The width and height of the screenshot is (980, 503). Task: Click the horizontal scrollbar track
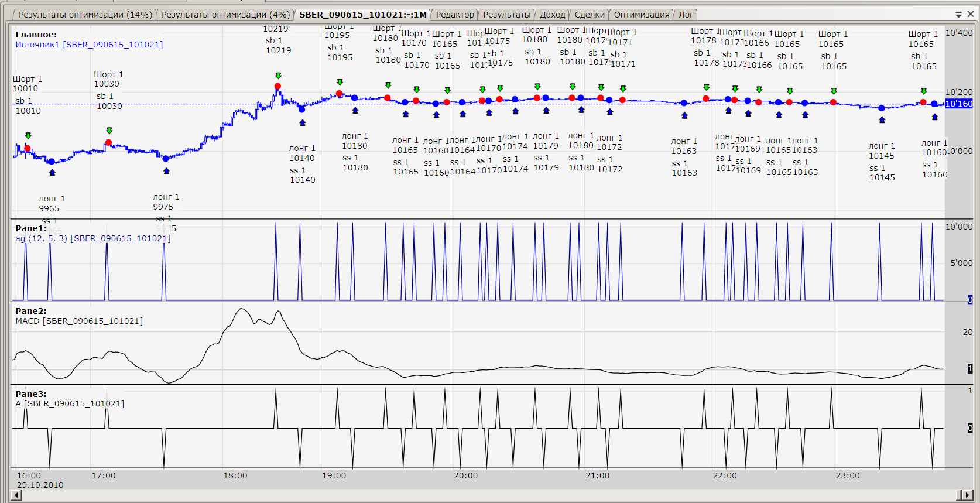tap(486, 495)
